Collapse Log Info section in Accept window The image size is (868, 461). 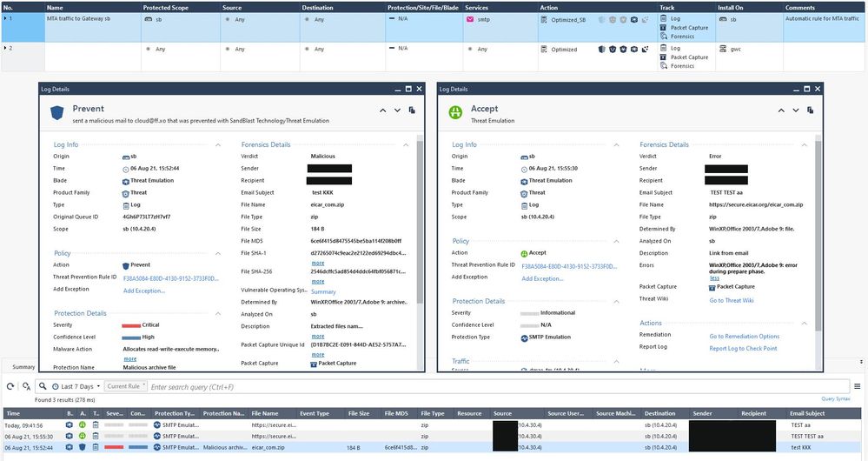[616, 144]
